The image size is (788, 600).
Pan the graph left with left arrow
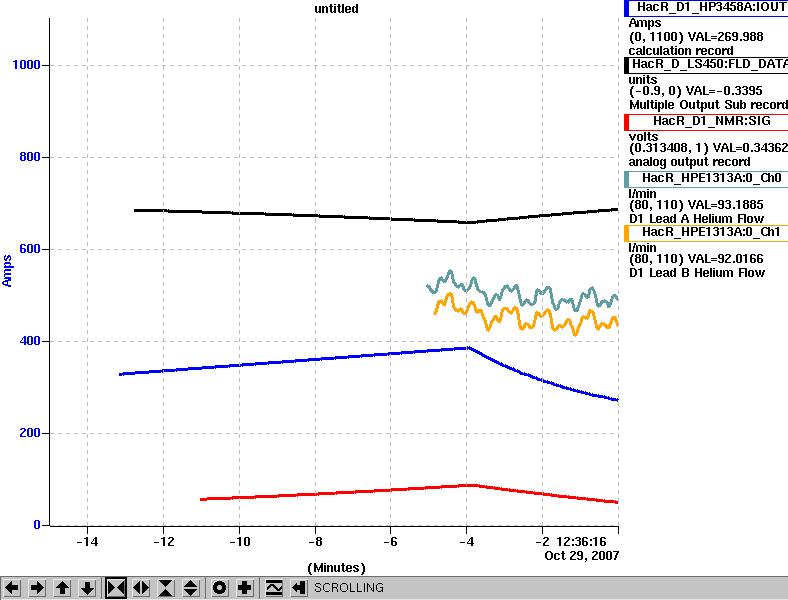point(12,587)
